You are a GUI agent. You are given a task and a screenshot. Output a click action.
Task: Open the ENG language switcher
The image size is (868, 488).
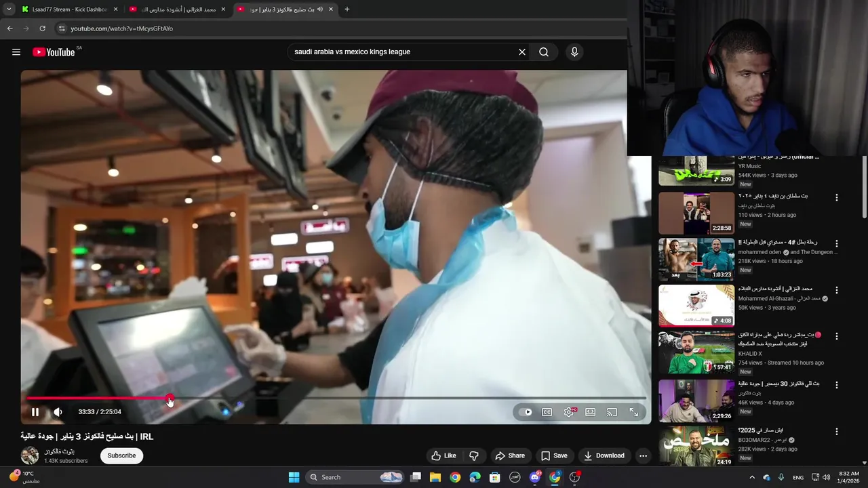798,477
